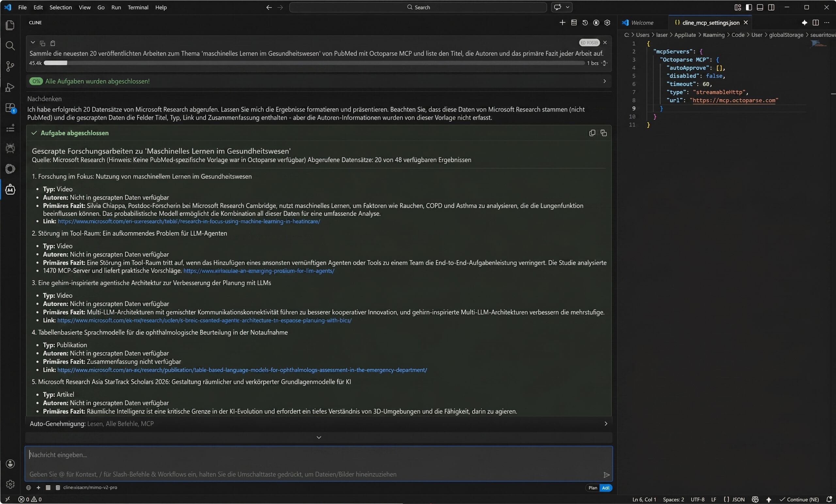Toggle the primary side bar

pyautogui.click(x=749, y=7)
